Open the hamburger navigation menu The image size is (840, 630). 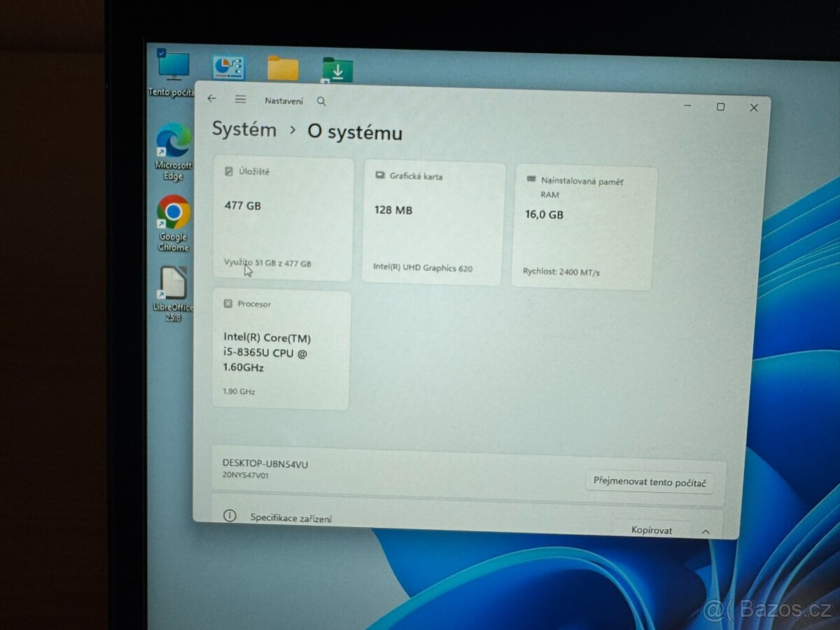pos(240,99)
